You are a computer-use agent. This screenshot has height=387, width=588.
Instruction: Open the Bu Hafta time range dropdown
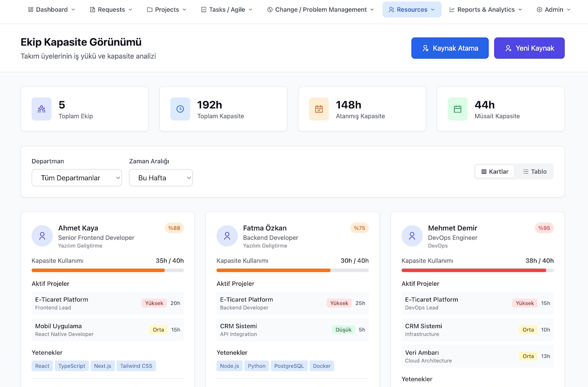(161, 178)
